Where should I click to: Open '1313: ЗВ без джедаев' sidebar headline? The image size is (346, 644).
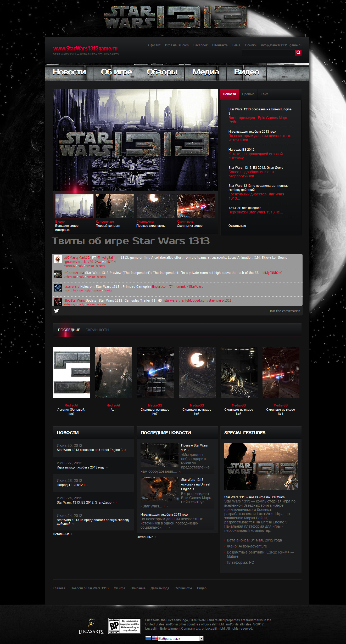(x=245, y=208)
